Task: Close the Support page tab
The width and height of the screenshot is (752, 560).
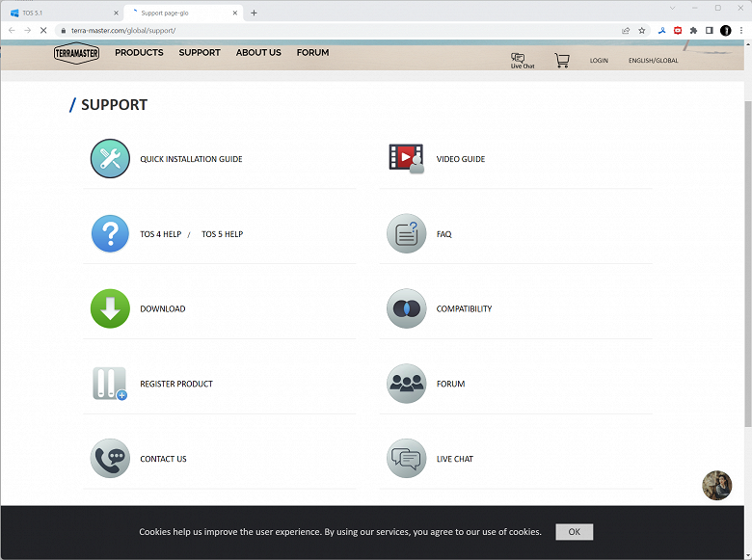Action: point(235,13)
